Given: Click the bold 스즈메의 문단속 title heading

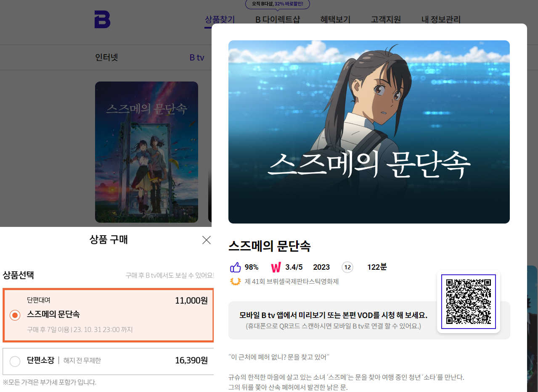Looking at the screenshot, I should 269,246.
